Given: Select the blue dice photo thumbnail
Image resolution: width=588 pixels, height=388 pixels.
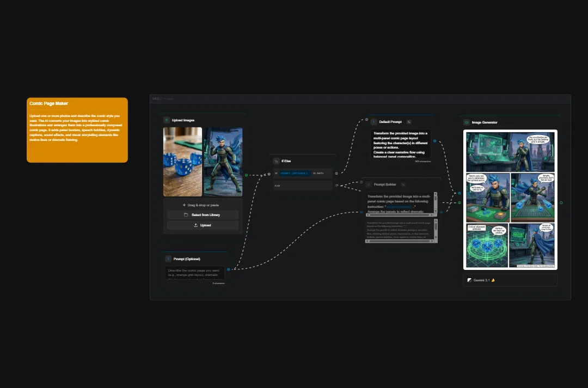Looking at the screenshot, I should 182,162.
